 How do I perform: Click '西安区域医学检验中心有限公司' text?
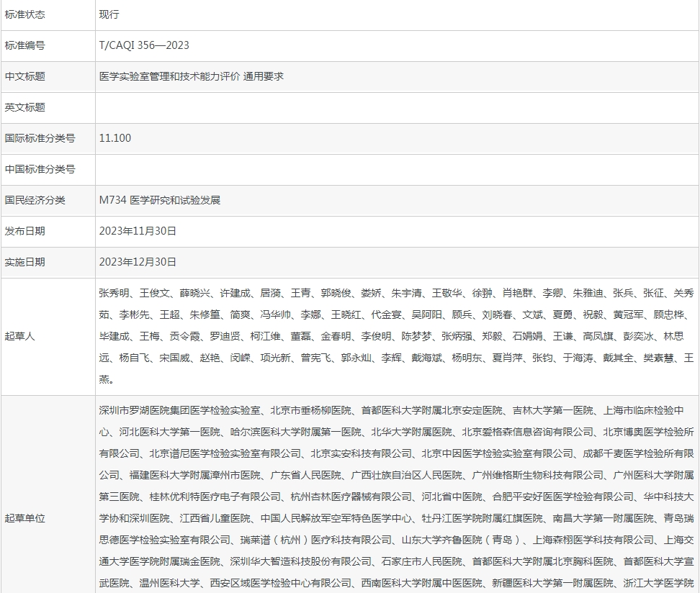(281, 583)
